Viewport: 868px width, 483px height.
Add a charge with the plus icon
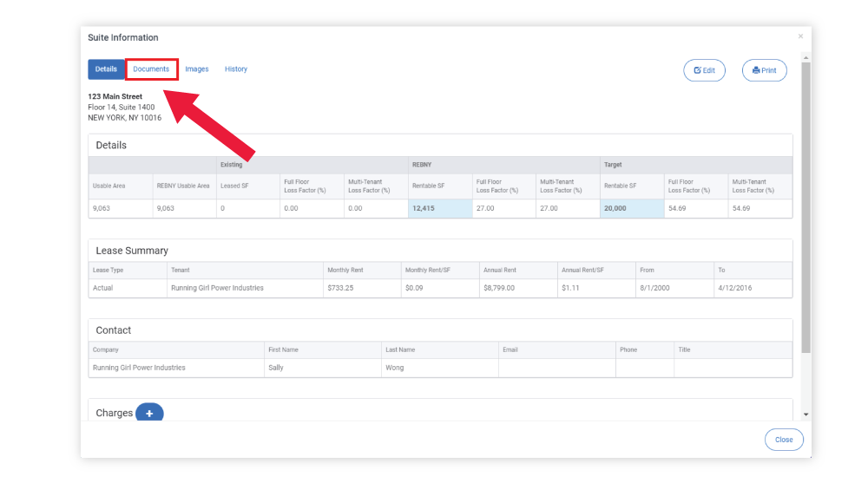pyautogui.click(x=149, y=413)
